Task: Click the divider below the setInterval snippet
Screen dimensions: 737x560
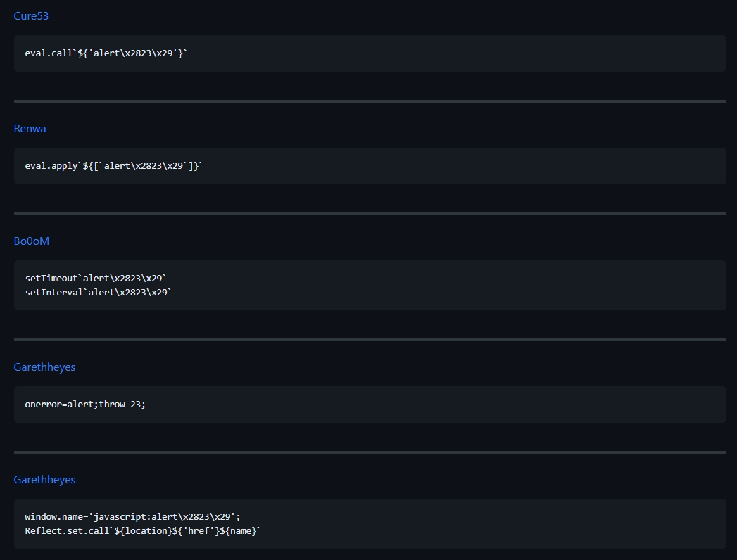Action: coord(370,340)
